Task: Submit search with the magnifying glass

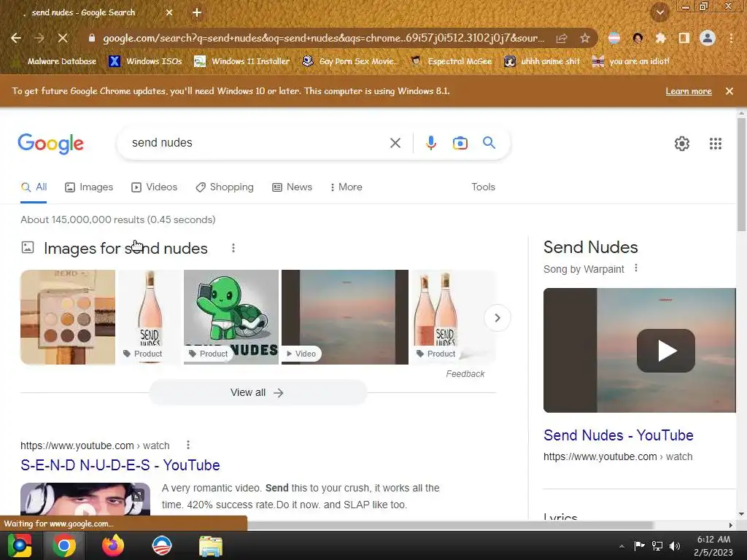Action: 489,142
